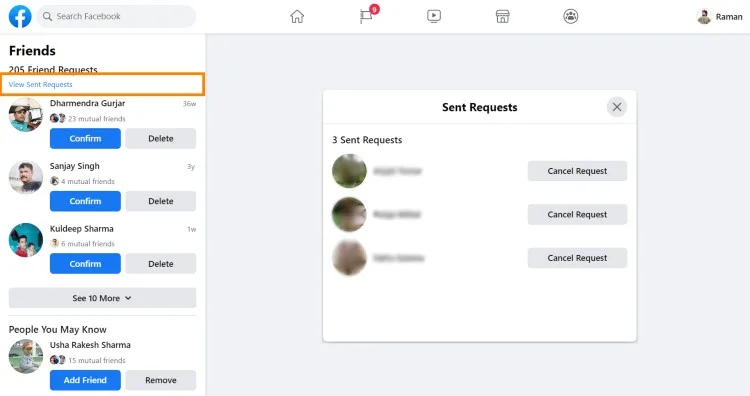Add Usha Rakesh Sharma as friend
This screenshot has width=750, height=396.
85,380
